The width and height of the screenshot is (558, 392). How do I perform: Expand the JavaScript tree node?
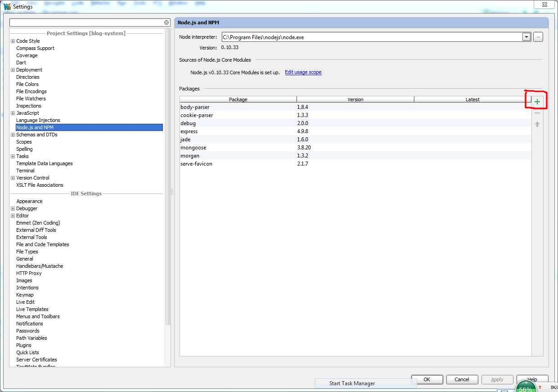[13, 113]
